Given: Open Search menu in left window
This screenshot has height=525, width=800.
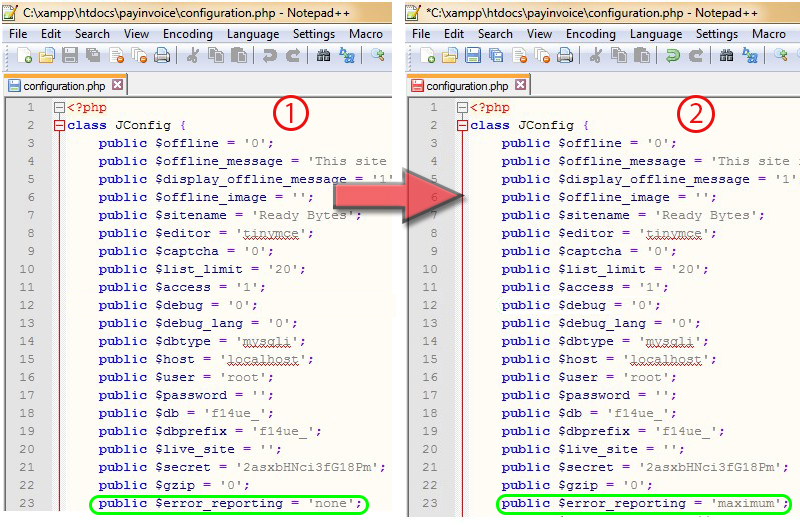Looking at the screenshot, I should (x=92, y=34).
